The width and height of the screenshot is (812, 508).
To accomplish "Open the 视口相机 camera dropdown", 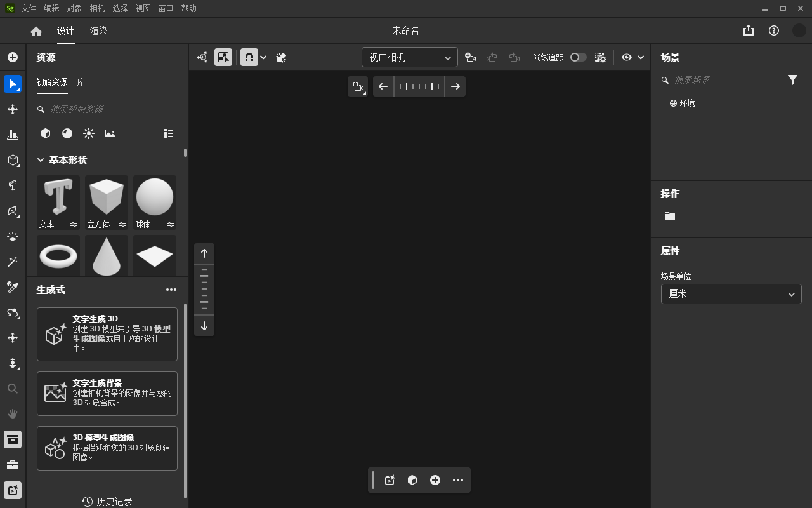I will [x=409, y=57].
